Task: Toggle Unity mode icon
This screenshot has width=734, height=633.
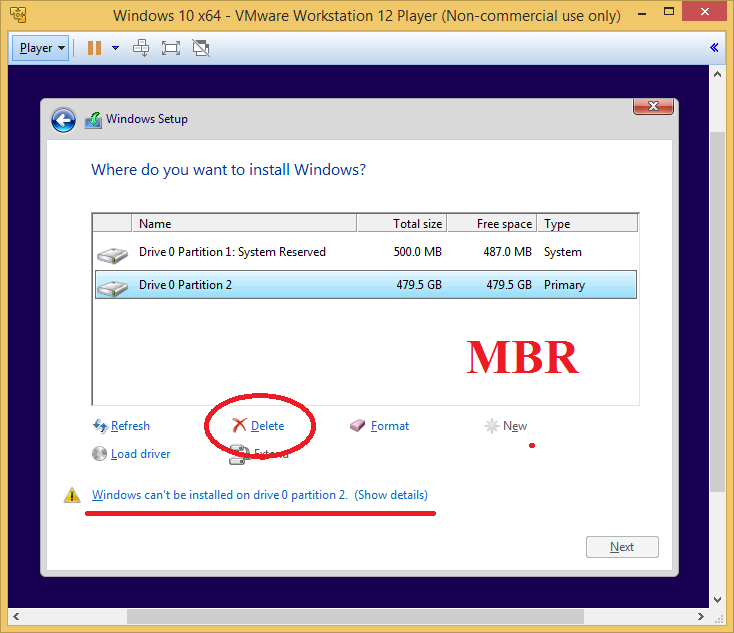Action: tap(201, 48)
